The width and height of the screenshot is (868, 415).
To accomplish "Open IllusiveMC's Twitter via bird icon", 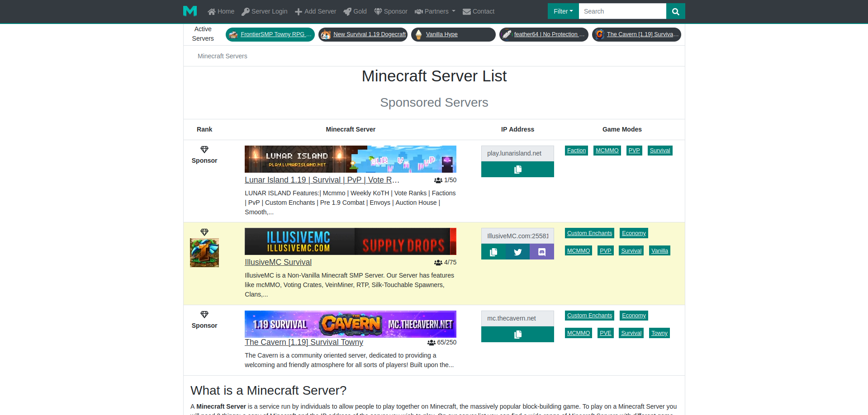I will pyautogui.click(x=517, y=252).
